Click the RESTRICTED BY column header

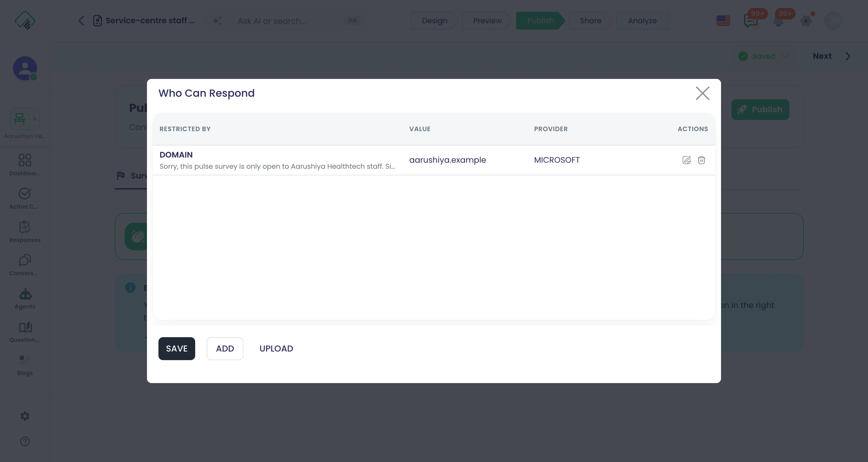point(185,129)
